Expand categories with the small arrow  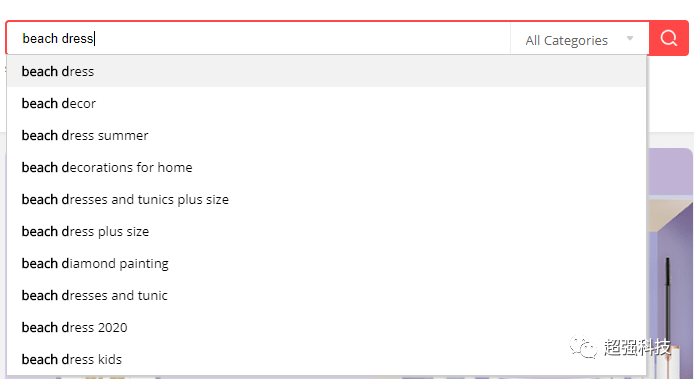(x=630, y=39)
